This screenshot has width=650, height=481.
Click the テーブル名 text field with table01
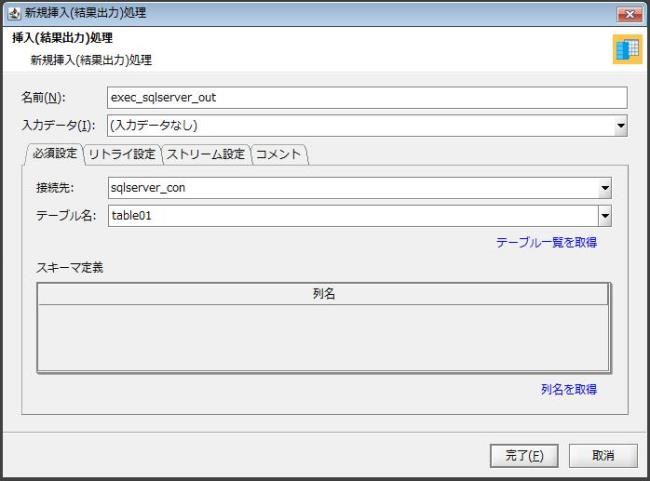tap(350, 215)
